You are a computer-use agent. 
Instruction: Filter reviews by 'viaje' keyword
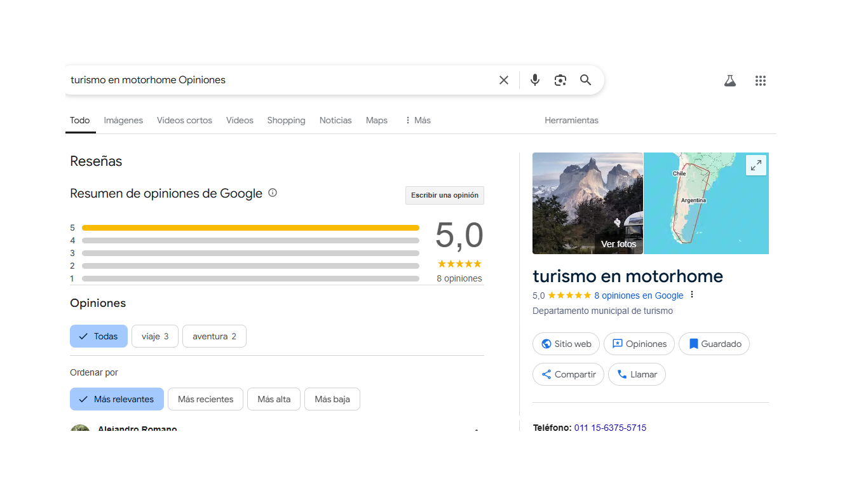pyautogui.click(x=155, y=336)
